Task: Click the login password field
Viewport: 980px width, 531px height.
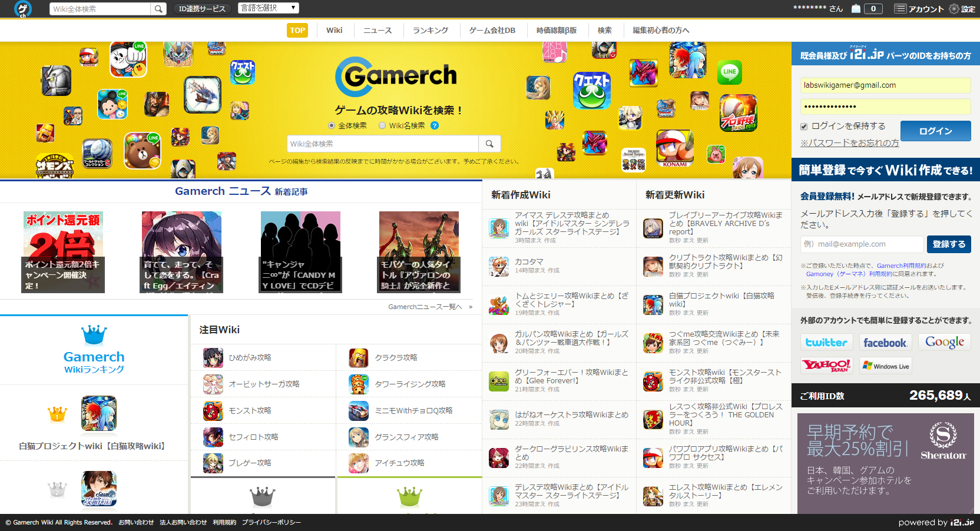Action: (885, 107)
